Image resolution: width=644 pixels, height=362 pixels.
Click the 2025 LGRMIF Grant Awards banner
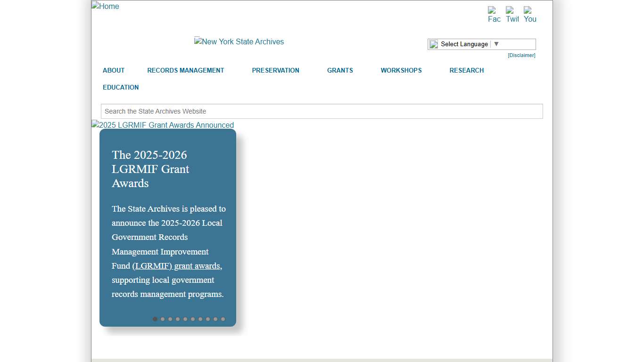click(x=162, y=125)
